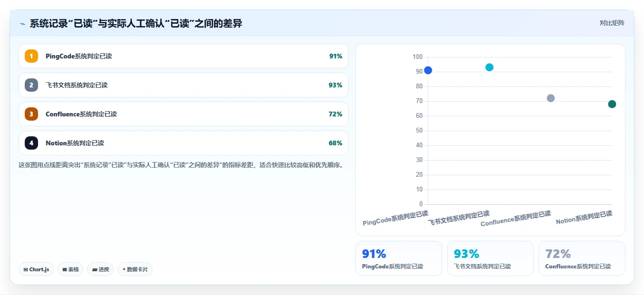
Task: Click the orange rank 1 badge
Action: click(31, 56)
